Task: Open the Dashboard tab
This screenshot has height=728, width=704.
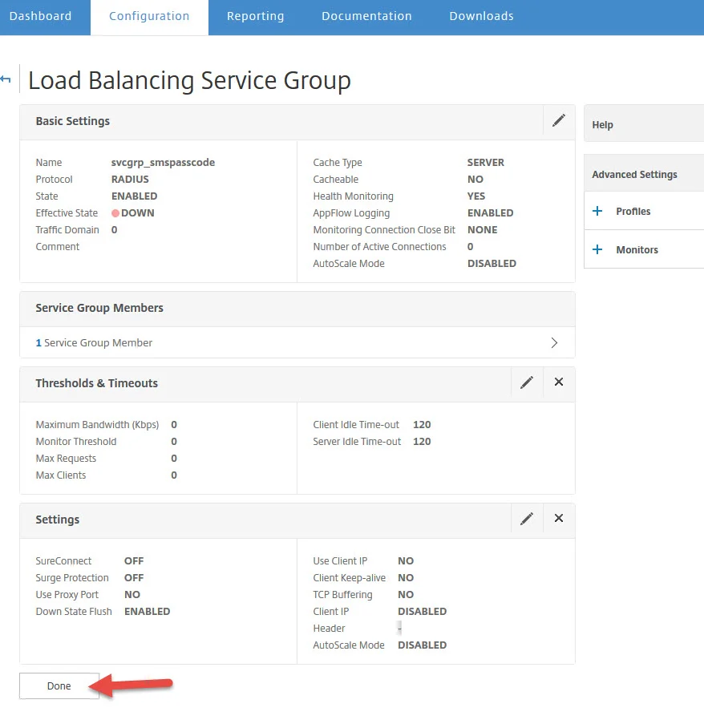Action: tap(40, 16)
